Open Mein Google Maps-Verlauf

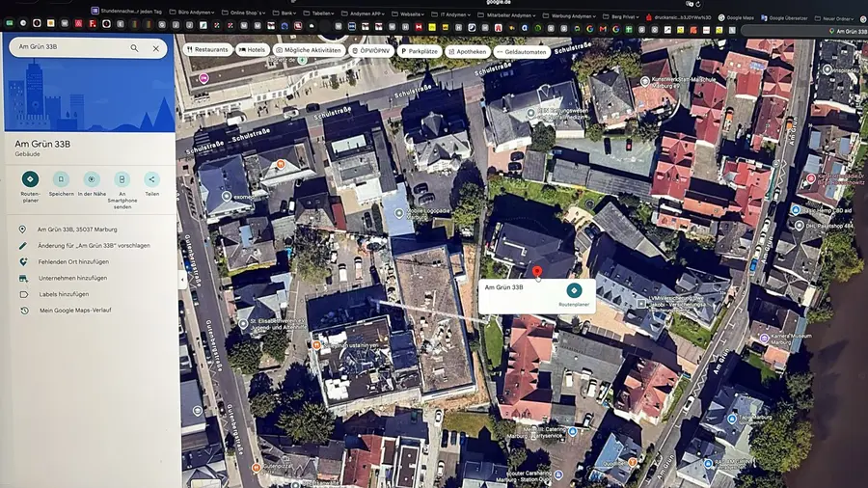(x=75, y=311)
